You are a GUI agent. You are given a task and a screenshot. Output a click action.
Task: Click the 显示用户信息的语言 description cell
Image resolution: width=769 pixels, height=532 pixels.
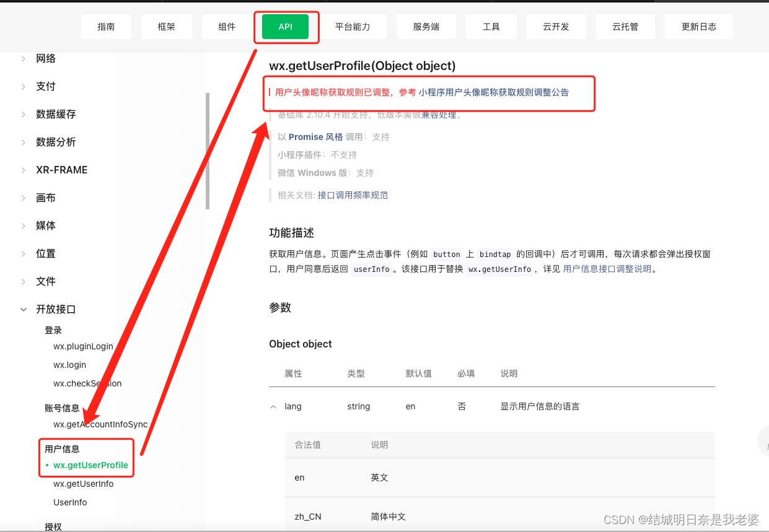click(540, 407)
